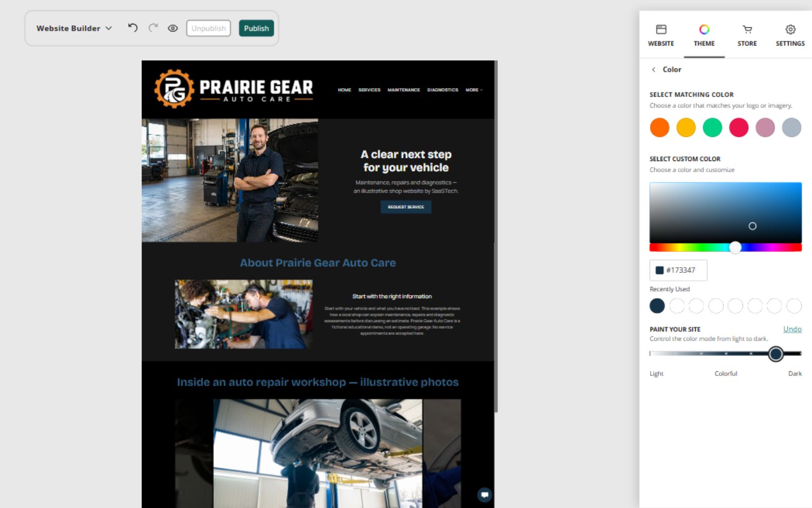Click the Undo link in Paint Your Site
Viewport: 812px width, 508px height.
(792, 329)
